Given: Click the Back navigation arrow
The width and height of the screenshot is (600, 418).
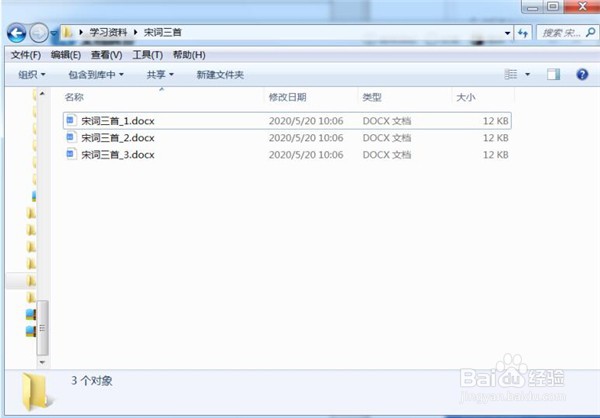Looking at the screenshot, I should click(x=16, y=33).
